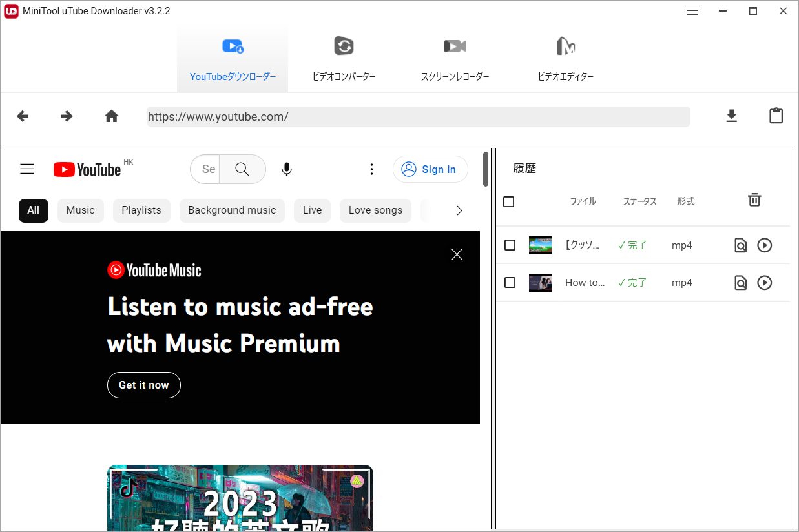Expand more category chips with right chevron
Screen dimensions: 799x532
(x=459, y=210)
